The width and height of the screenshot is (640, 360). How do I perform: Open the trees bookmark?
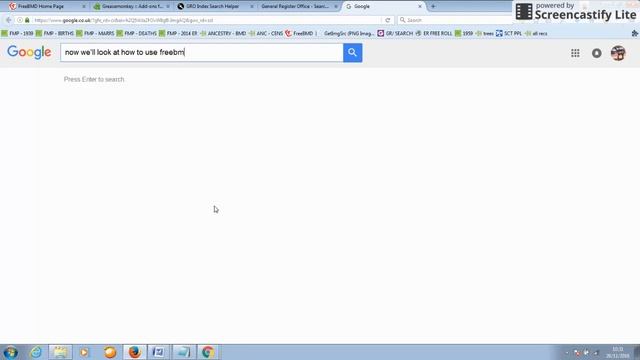pos(484,33)
